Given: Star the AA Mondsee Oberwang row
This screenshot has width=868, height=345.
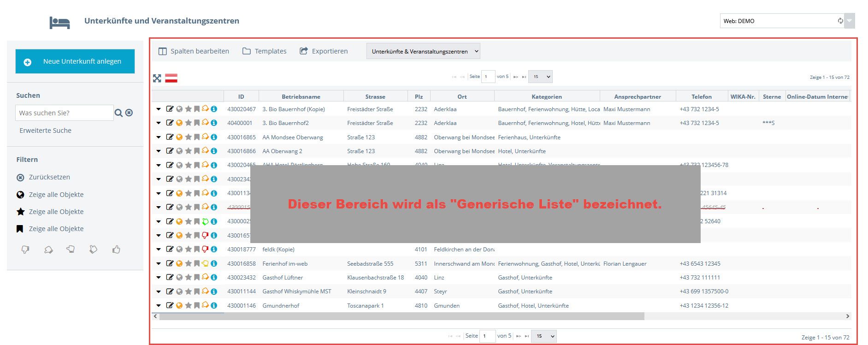Looking at the screenshot, I should point(188,137).
